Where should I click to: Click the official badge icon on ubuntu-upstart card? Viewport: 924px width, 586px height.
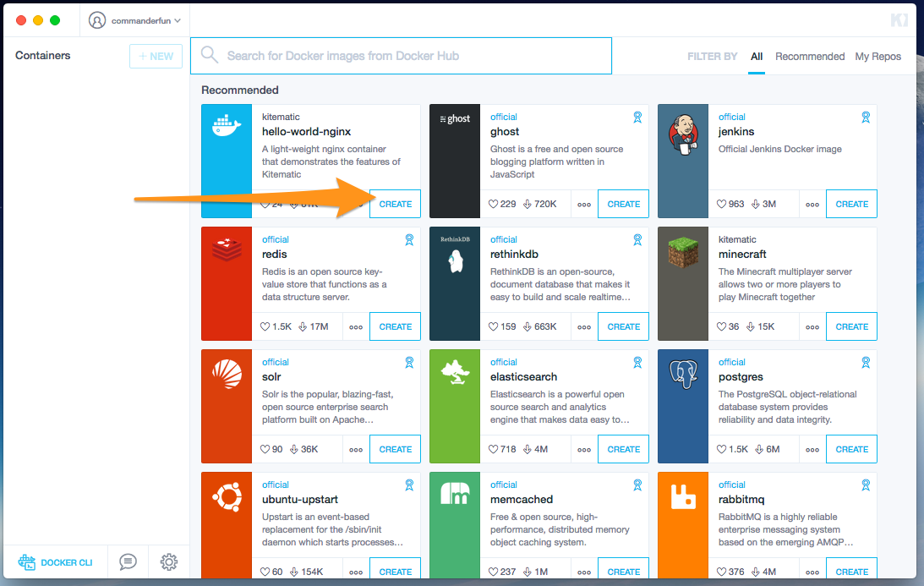pyautogui.click(x=409, y=485)
